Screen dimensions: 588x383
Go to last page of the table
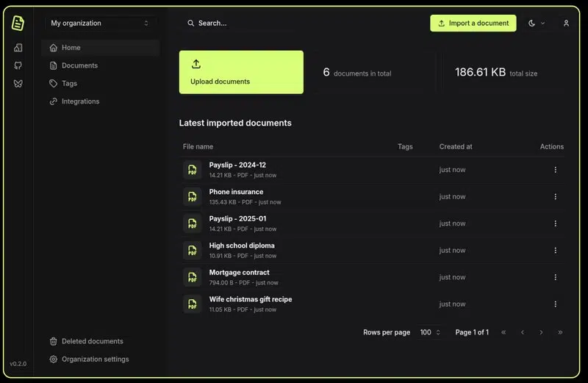point(560,332)
